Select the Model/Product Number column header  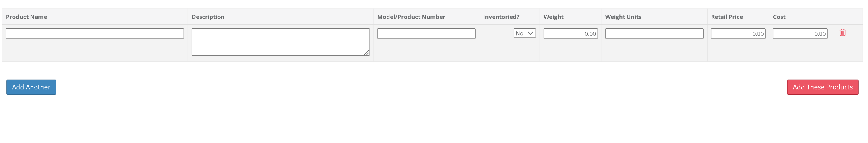tap(411, 17)
